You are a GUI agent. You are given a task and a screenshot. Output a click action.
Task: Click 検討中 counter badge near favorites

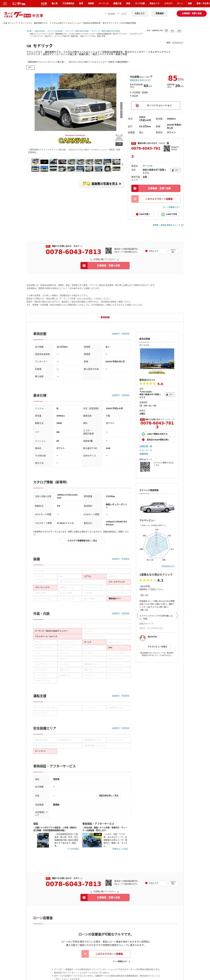[173, 251]
